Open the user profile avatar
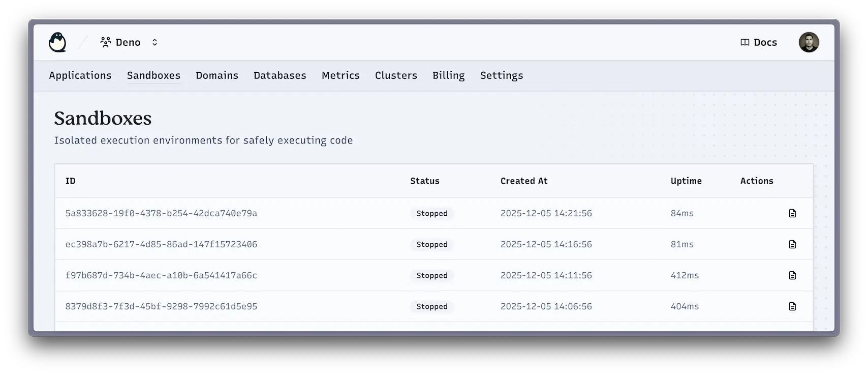The image size is (868, 374). click(x=809, y=42)
